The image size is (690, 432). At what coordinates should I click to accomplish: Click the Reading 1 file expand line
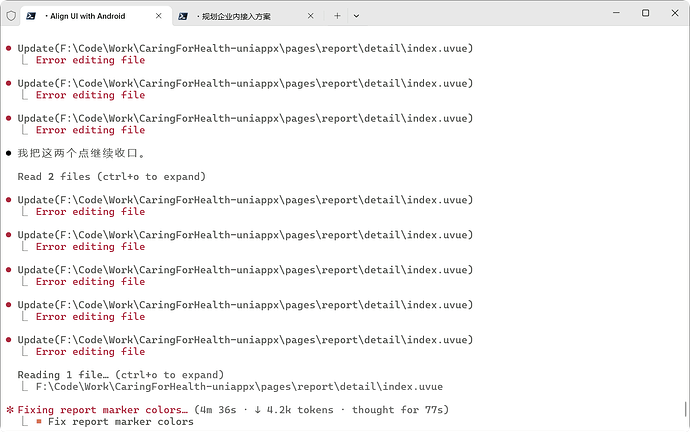click(121, 375)
